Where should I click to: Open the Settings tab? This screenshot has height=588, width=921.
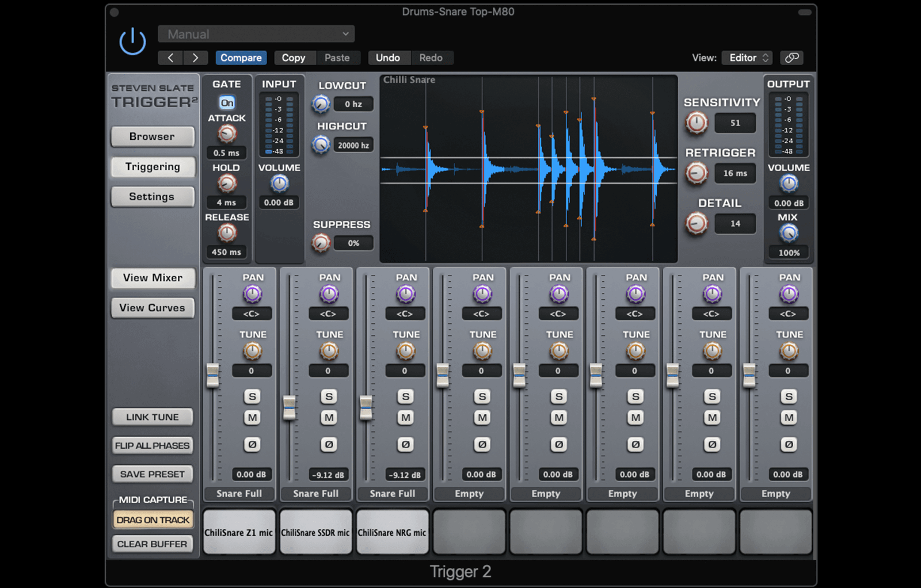pyautogui.click(x=152, y=197)
